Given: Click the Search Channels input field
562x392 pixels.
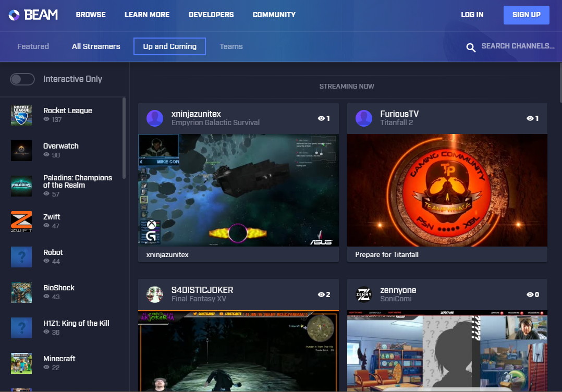Looking at the screenshot, I should point(518,46).
